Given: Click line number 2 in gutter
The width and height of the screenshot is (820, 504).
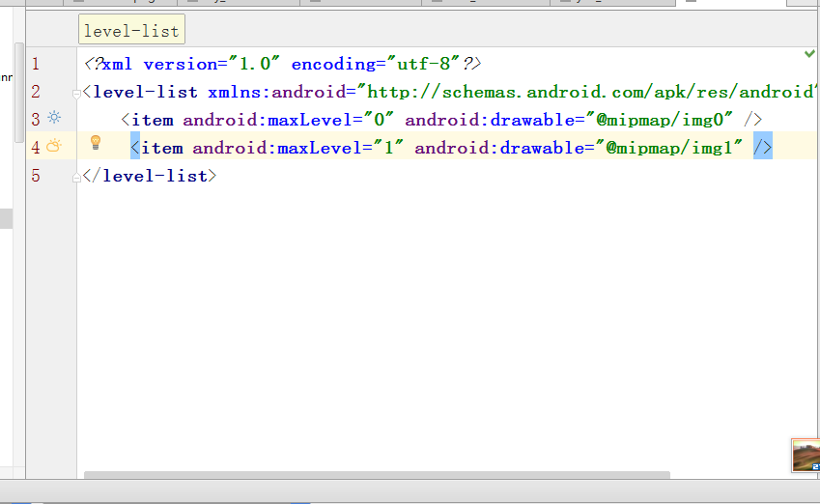Looking at the screenshot, I should (x=36, y=92).
